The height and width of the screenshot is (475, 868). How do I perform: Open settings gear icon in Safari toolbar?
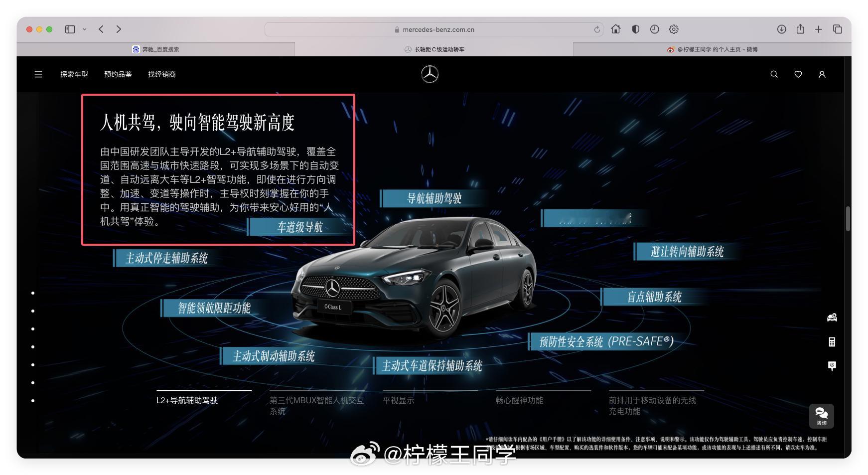[x=674, y=29]
